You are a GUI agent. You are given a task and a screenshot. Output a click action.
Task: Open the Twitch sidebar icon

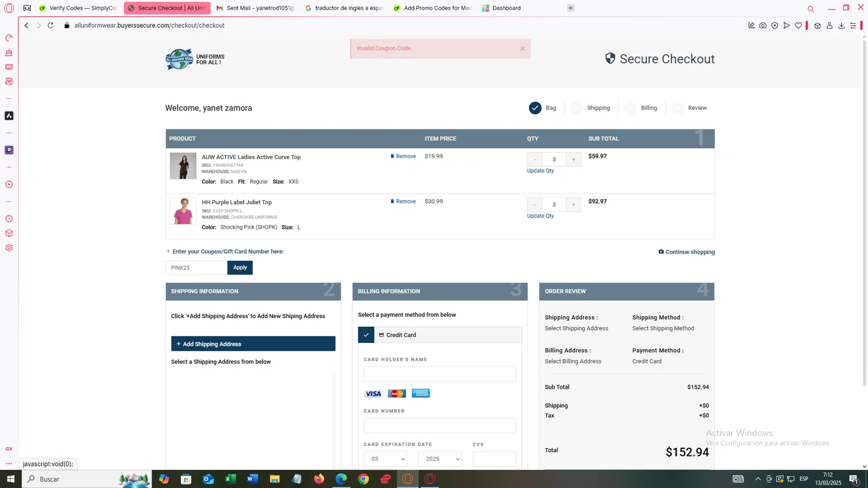click(x=9, y=150)
